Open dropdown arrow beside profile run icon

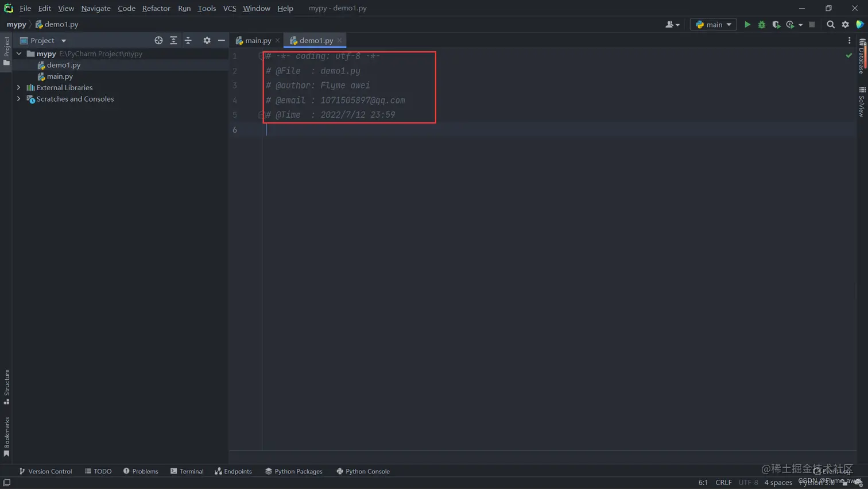[x=801, y=25]
